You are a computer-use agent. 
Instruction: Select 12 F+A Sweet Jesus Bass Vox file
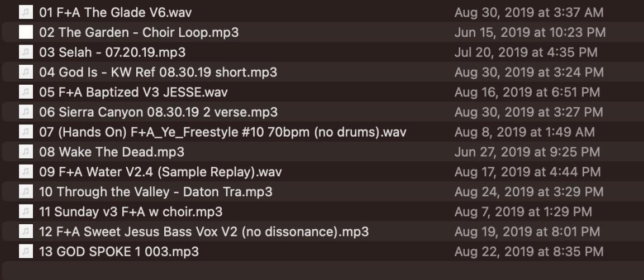point(204,231)
